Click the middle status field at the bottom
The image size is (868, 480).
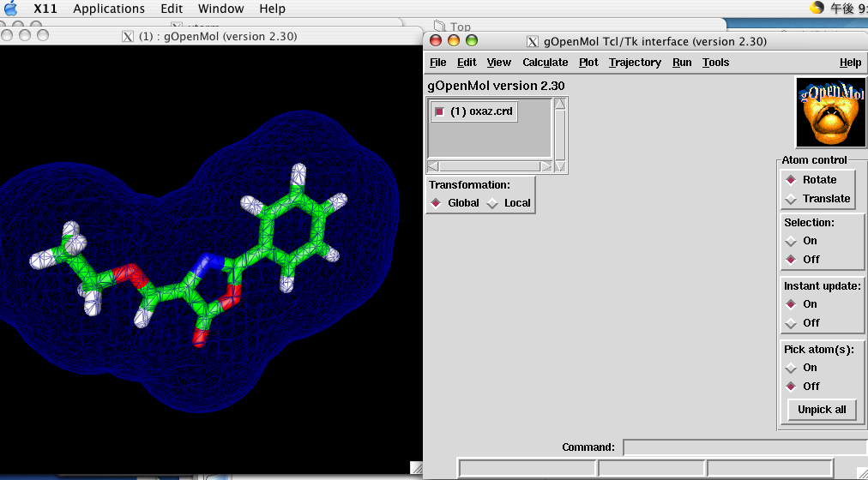pyautogui.click(x=652, y=468)
